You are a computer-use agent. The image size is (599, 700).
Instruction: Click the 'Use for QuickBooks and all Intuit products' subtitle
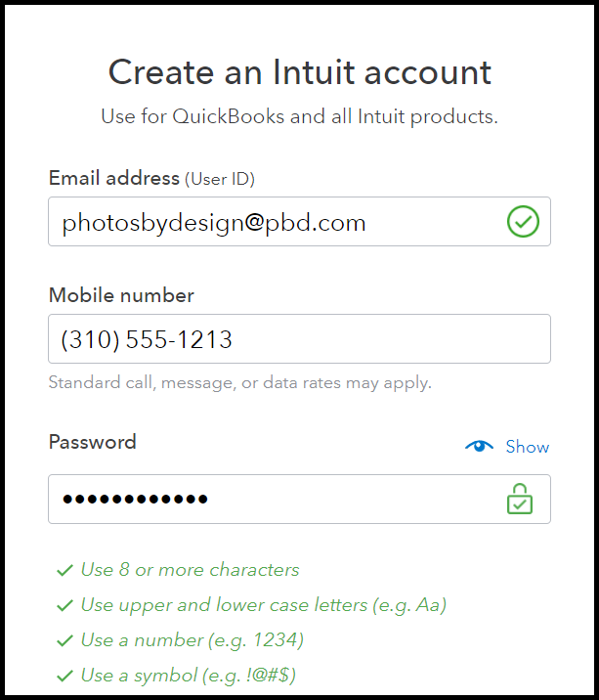point(299,117)
